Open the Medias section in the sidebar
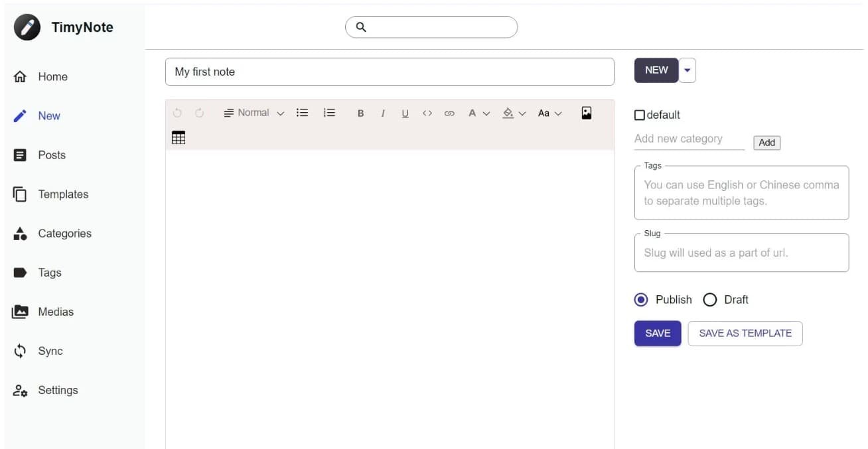Viewport: 868px width, 449px height. pyautogui.click(x=55, y=312)
